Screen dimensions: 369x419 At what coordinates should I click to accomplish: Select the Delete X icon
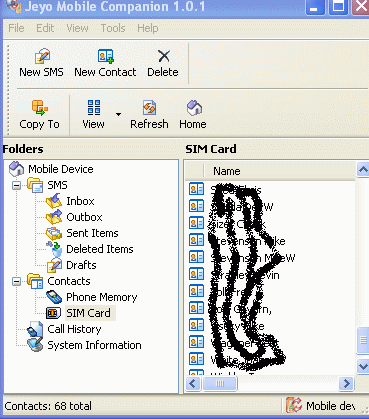pyautogui.click(x=164, y=56)
